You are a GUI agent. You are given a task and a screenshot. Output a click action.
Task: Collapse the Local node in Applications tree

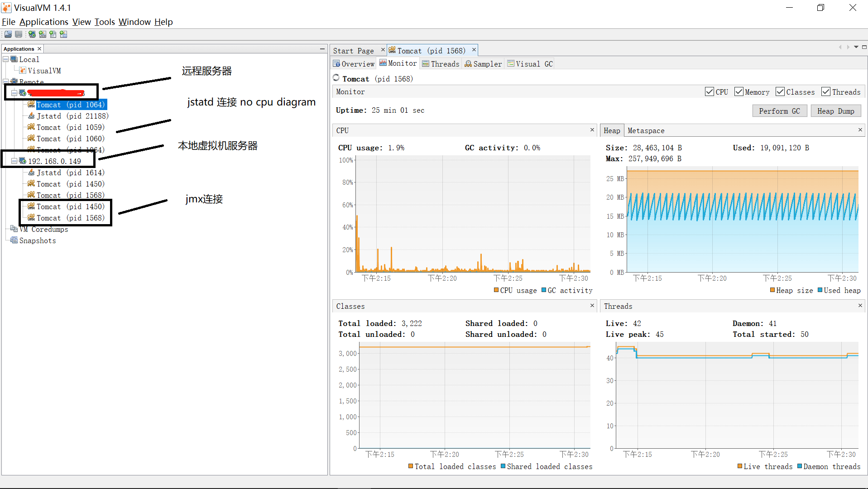(x=5, y=59)
